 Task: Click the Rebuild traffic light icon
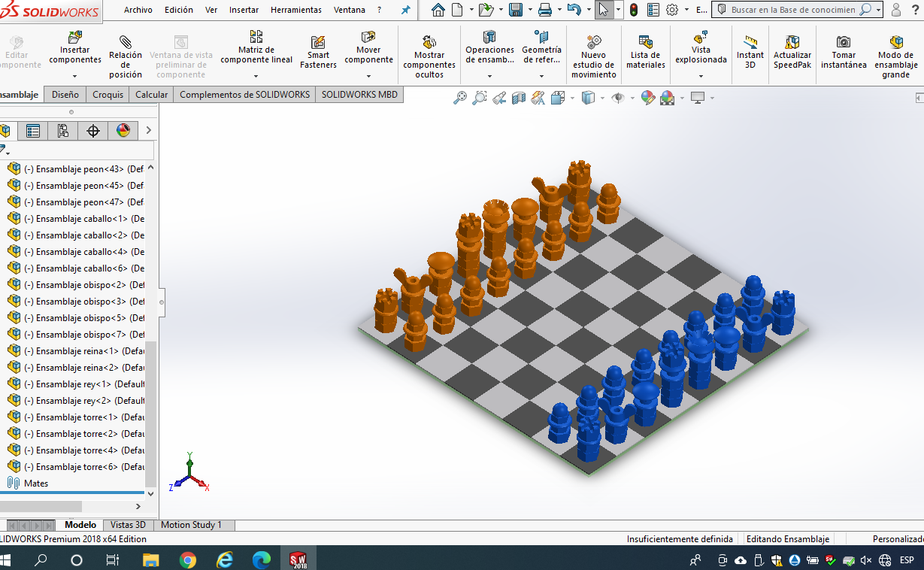tap(634, 10)
